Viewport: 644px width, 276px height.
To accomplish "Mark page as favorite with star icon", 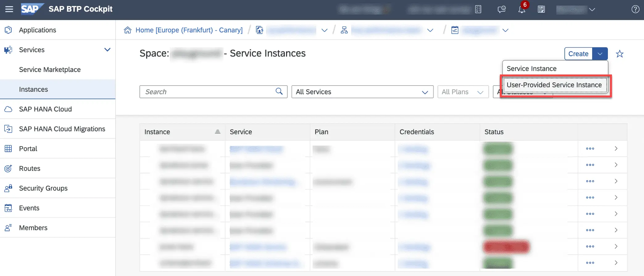I will [619, 54].
